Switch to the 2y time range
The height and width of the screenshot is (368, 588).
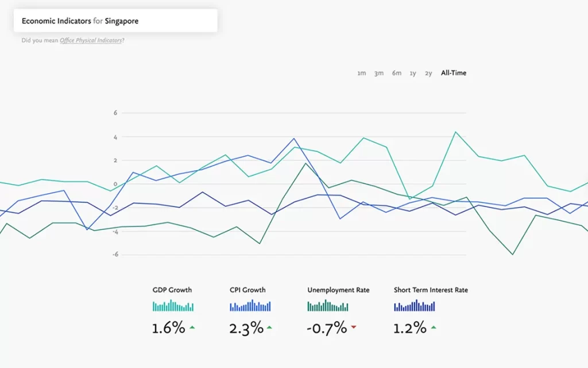pyautogui.click(x=428, y=73)
